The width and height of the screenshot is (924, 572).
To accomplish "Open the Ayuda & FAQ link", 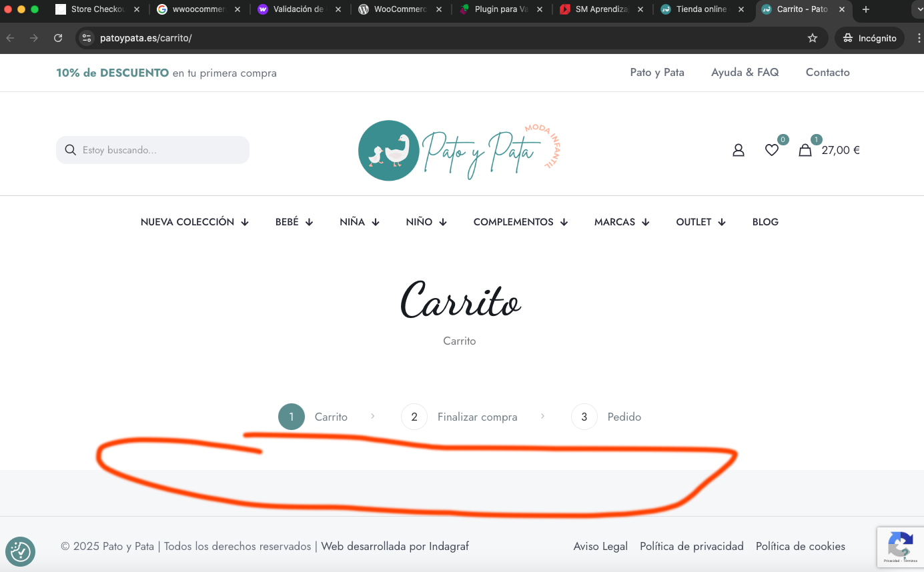I will (x=745, y=72).
